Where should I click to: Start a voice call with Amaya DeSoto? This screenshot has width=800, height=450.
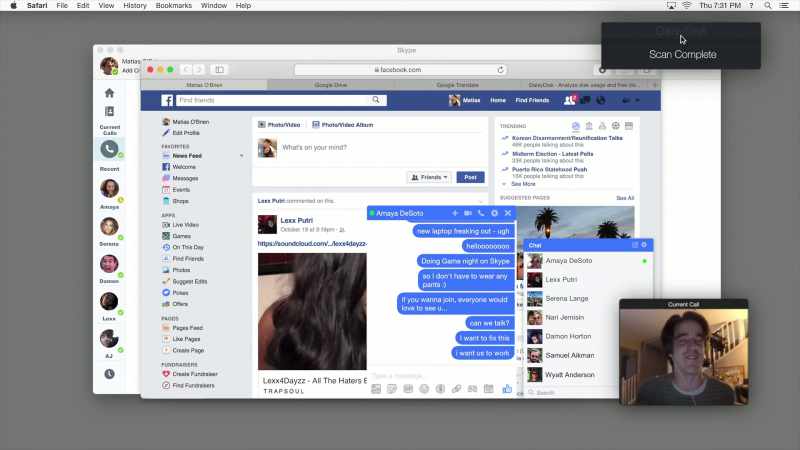click(x=481, y=213)
